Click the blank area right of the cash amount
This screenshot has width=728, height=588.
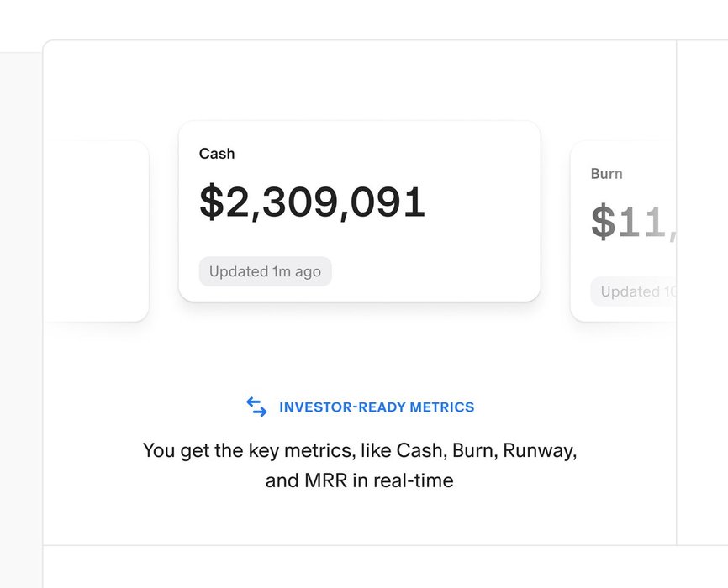483,202
